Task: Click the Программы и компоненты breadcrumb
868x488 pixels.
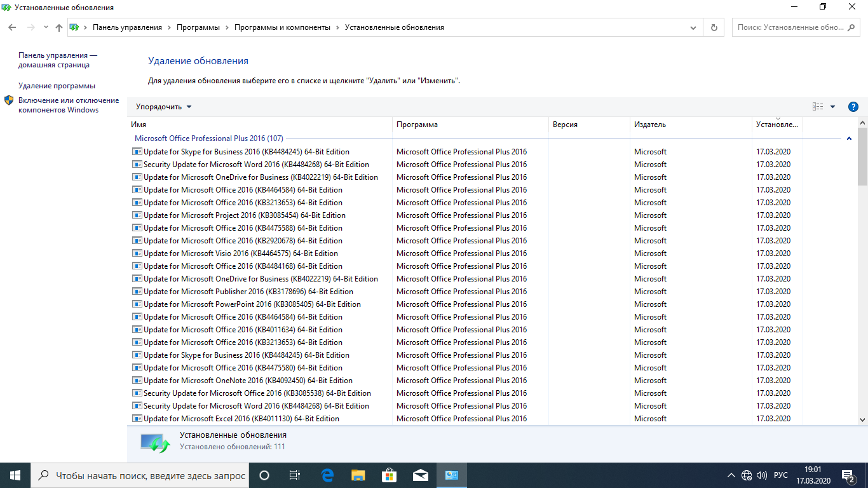Action: pos(282,27)
